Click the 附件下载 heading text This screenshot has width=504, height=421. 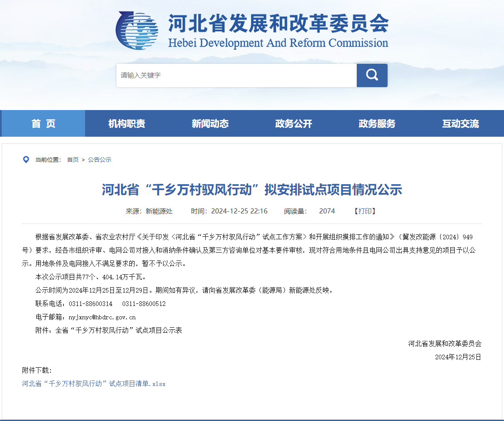coord(37,370)
